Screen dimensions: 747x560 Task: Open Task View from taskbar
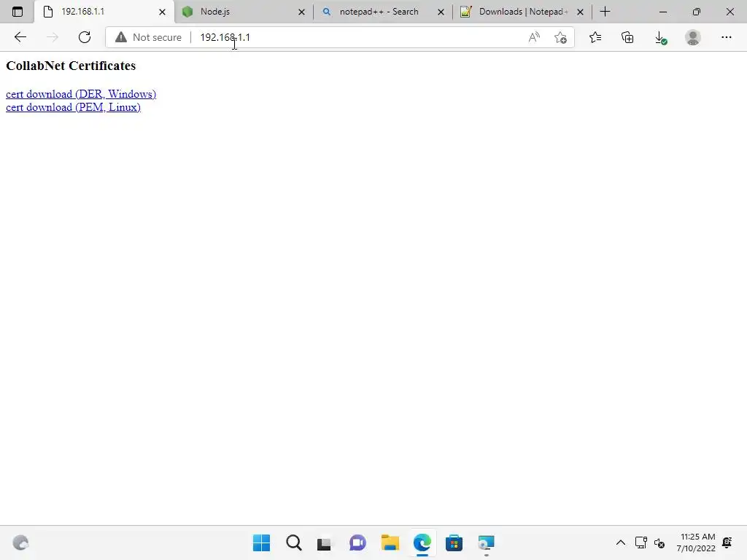tap(324, 543)
